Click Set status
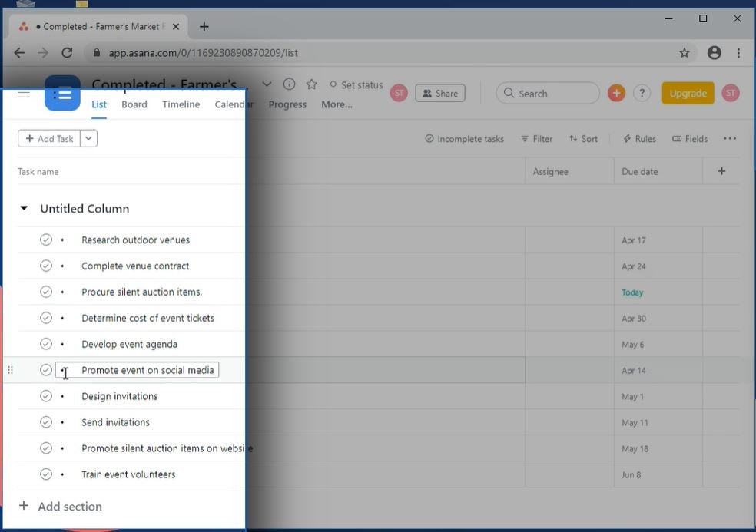This screenshot has height=532, width=756. tap(356, 84)
